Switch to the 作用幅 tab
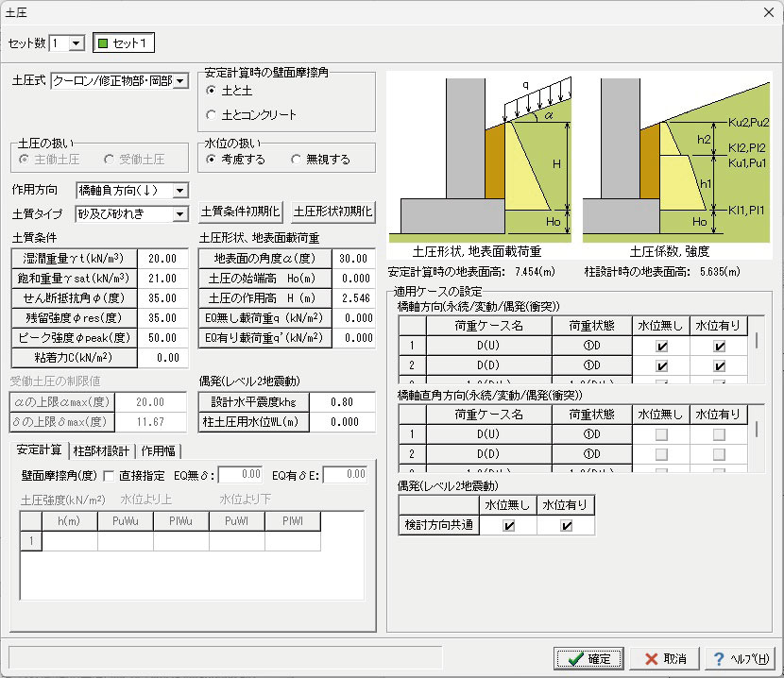Viewport: 784px width, 678px height. 159,450
